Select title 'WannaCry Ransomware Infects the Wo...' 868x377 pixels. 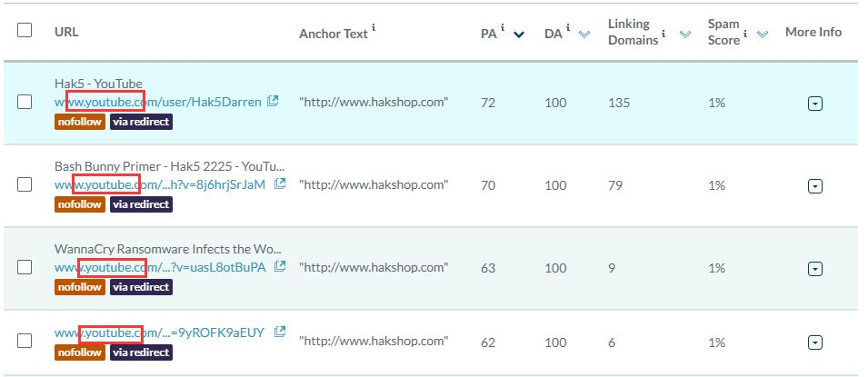coord(167,249)
